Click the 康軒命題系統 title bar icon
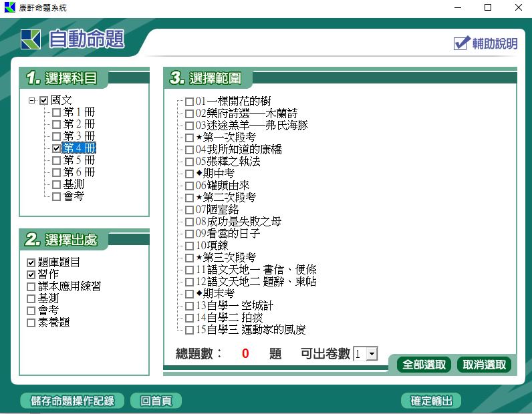The image size is (532, 414). [x=9, y=7]
